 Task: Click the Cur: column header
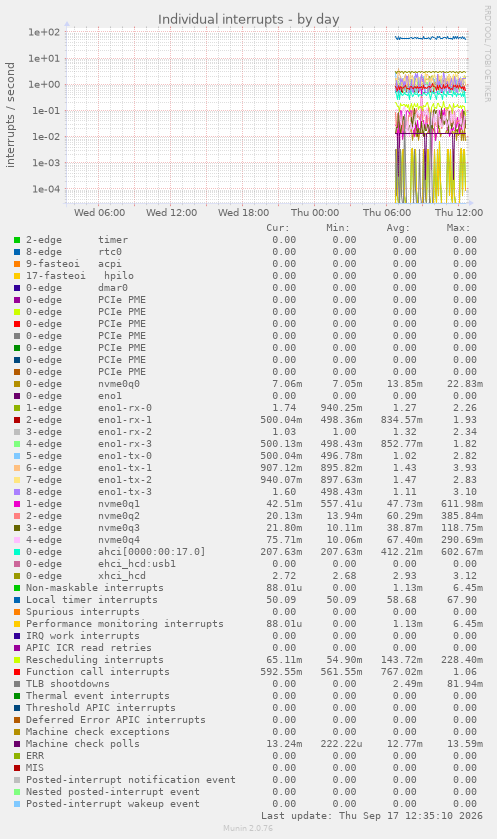point(278,228)
